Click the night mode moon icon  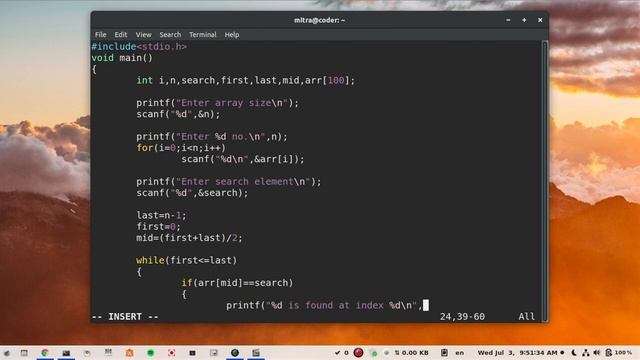574,353
